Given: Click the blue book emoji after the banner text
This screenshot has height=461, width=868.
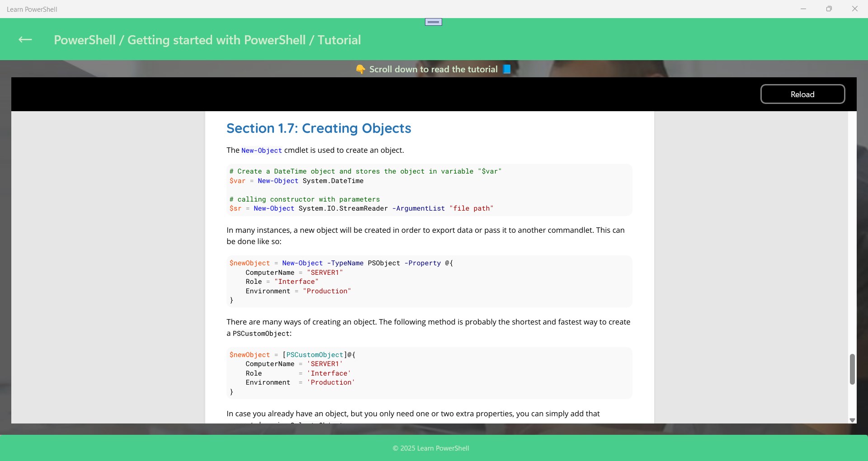Looking at the screenshot, I should 506,69.
